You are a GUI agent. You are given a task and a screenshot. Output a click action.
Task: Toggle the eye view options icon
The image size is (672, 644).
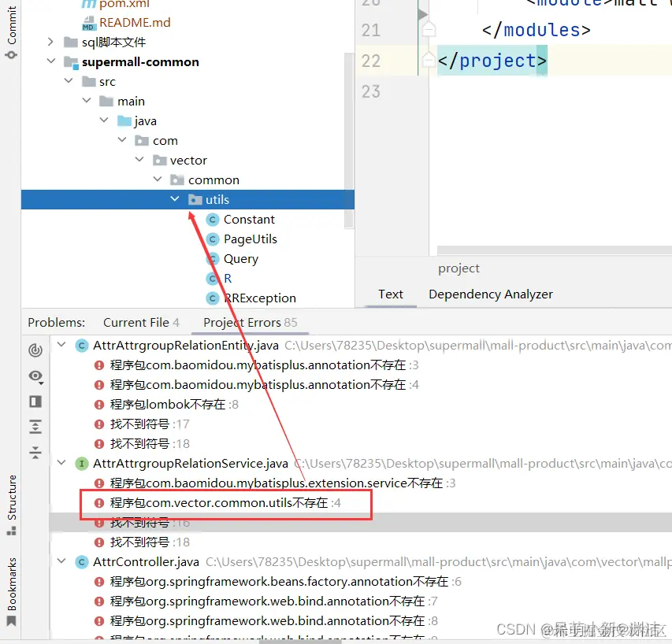click(35, 376)
